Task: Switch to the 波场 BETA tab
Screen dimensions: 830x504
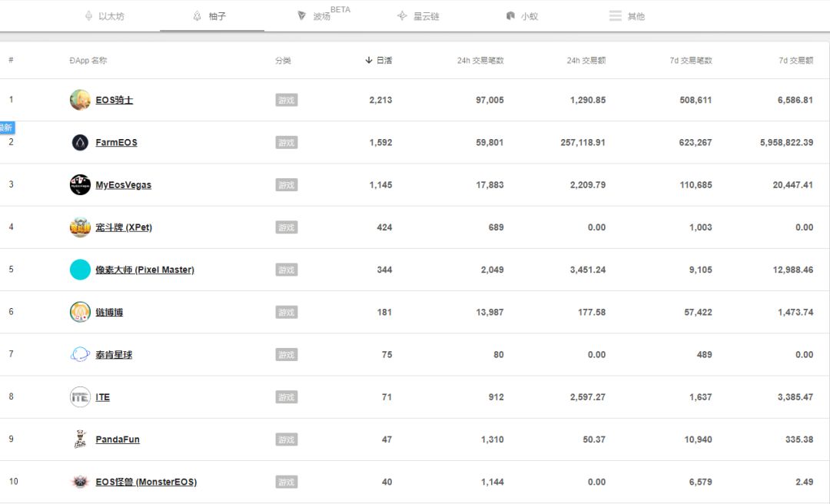Action: [323, 15]
